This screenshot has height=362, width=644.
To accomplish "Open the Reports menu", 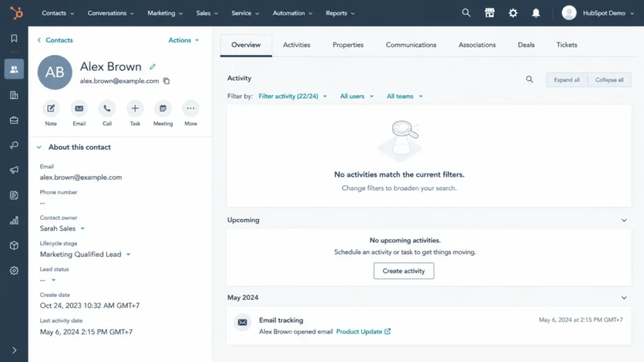I will coord(340,13).
